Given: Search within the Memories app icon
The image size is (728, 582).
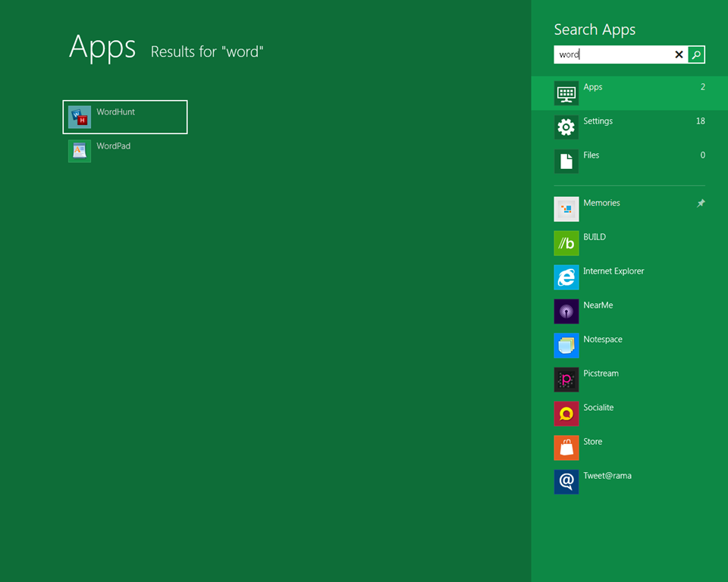Looking at the screenshot, I should coord(566,209).
